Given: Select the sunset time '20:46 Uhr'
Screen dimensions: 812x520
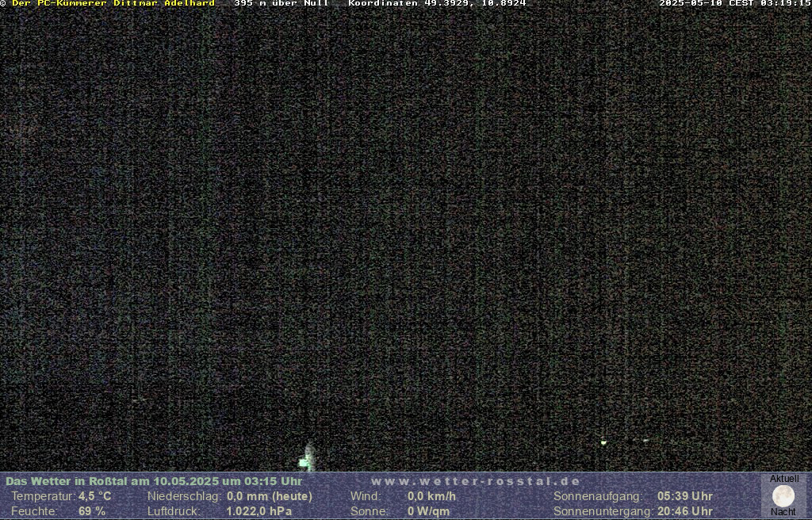Looking at the screenshot, I should pos(685,511).
